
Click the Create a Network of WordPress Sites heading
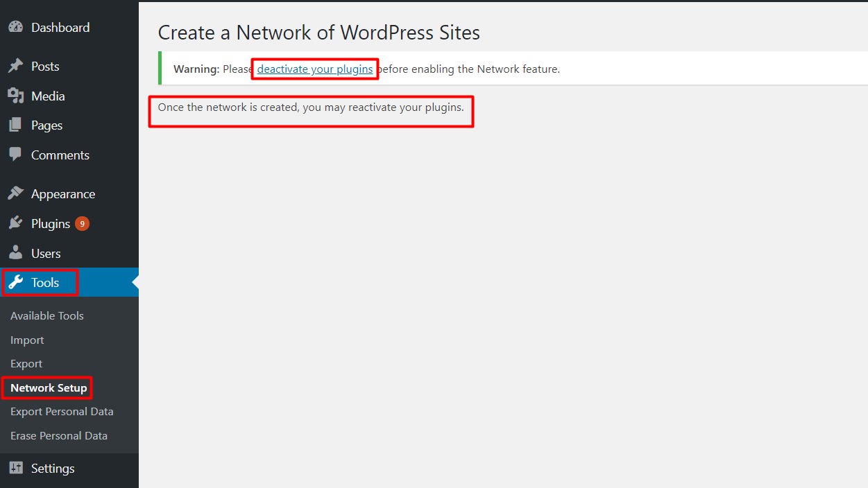(319, 33)
